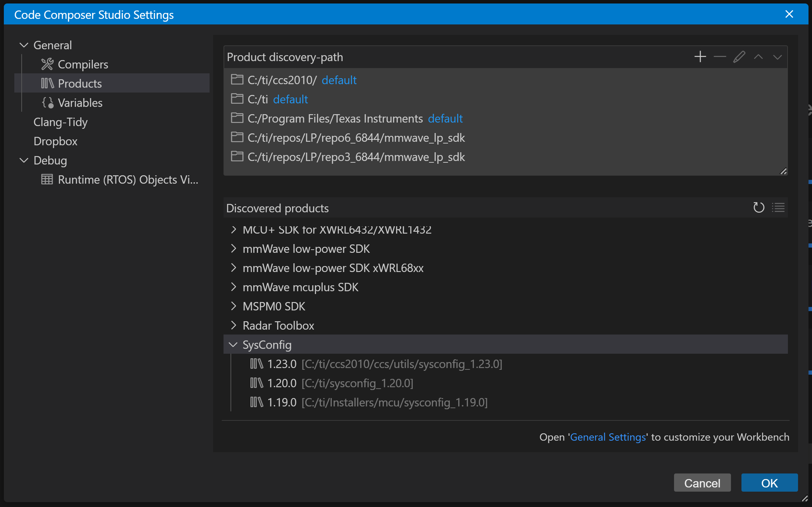Move path down with the down arrow

pos(777,57)
